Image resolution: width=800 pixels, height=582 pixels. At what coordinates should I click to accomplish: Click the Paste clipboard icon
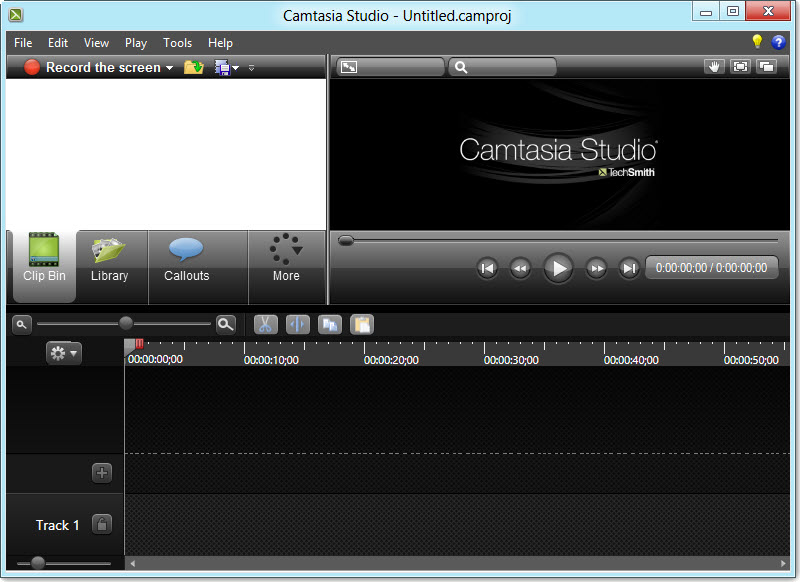pyautogui.click(x=361, y=324)
